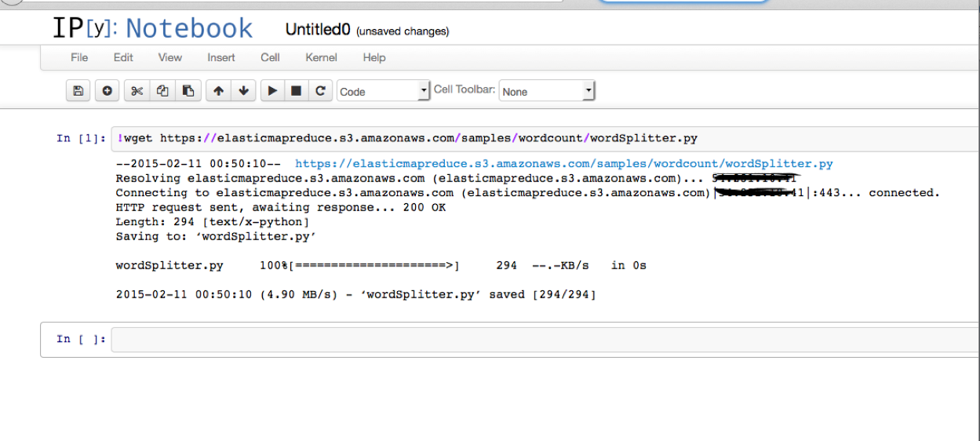Click the 'Length: 294 [text/x-python]' line
Screen dimensions: 980x441
click(212, 222)
